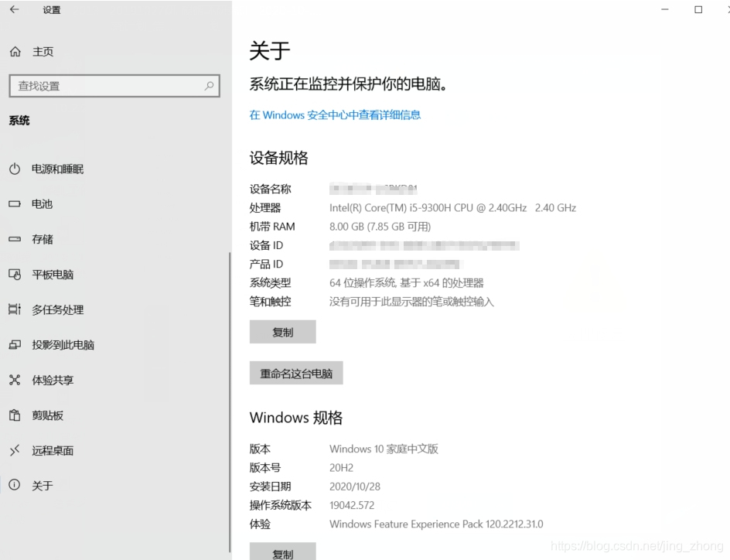
Task: Click the power and sleep icon
Action: point(15,169)
